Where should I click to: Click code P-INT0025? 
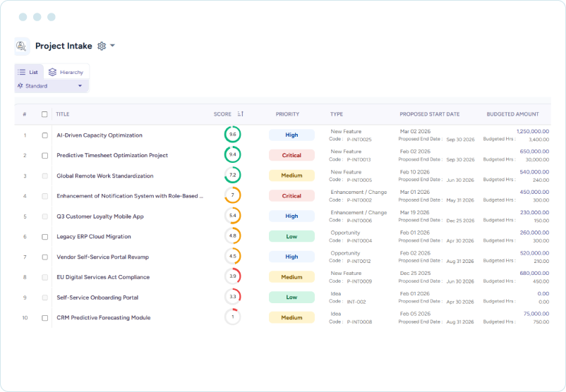click(x=359, y=140)
